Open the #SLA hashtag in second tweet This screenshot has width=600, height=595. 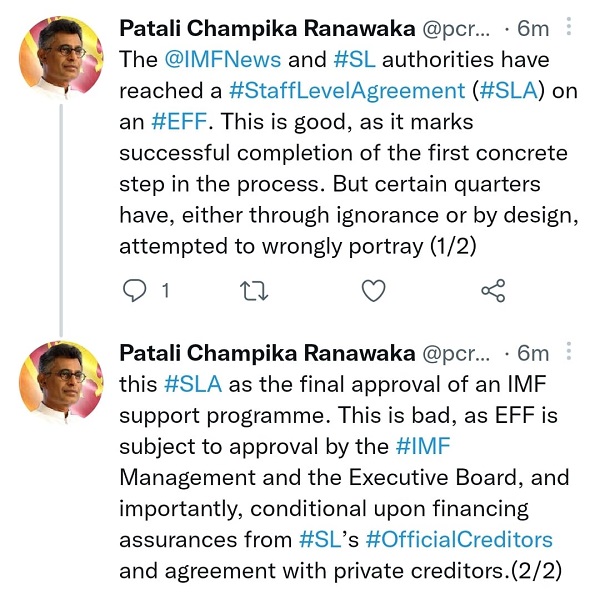193,384
